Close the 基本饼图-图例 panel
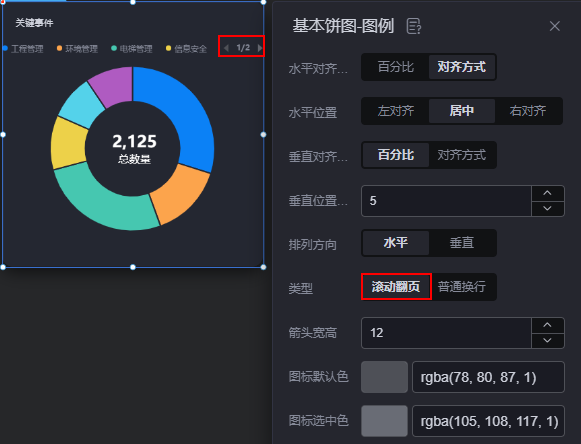581x444 pixels. tap(554, 26)
